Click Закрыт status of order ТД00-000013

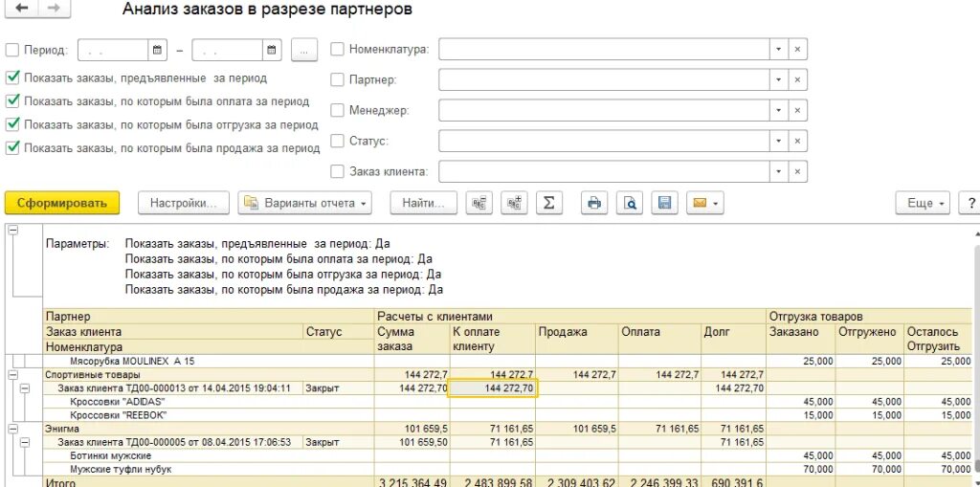pos(322,388)
